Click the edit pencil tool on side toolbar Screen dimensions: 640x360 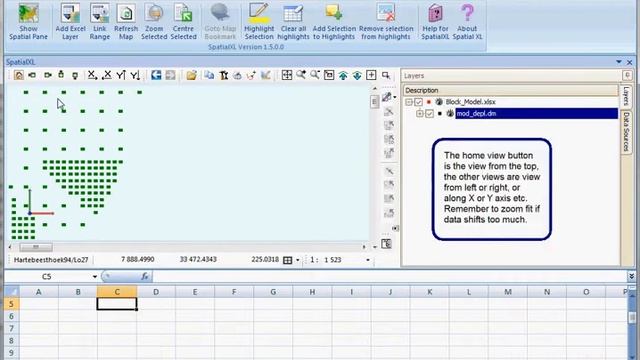click(x=387, y=97)
